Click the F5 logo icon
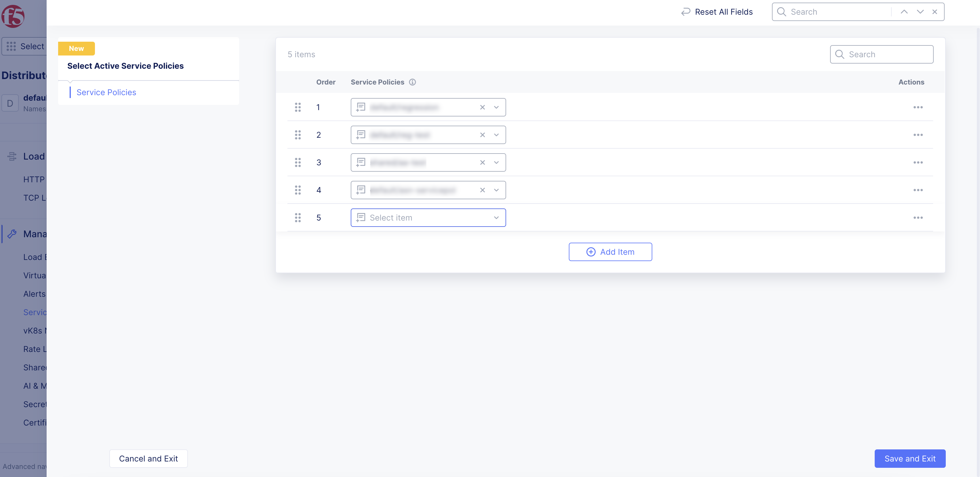Image resolution: width=980 pixels, height=477 pixels. (13, 16)
